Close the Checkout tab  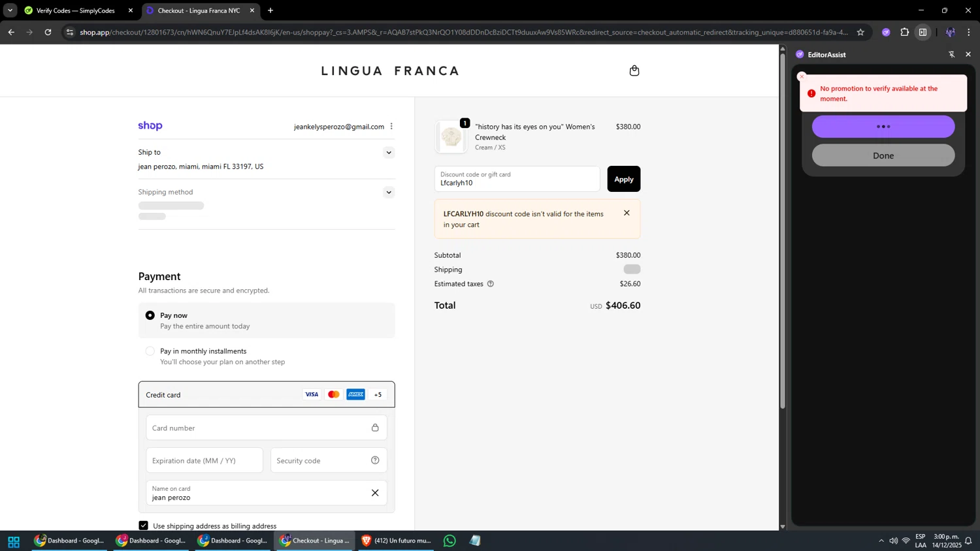(252, 10)
